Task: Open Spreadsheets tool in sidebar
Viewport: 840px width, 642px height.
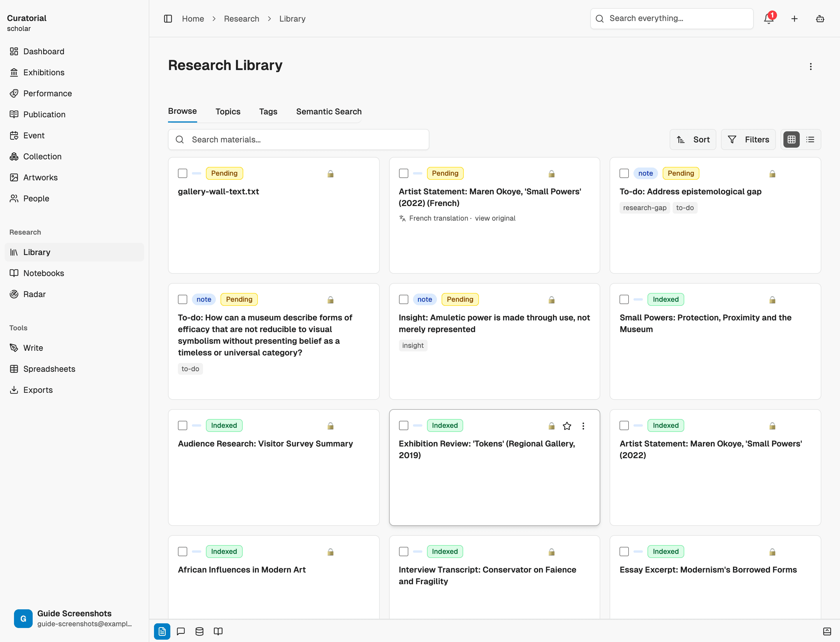Action: click(74, 369)
